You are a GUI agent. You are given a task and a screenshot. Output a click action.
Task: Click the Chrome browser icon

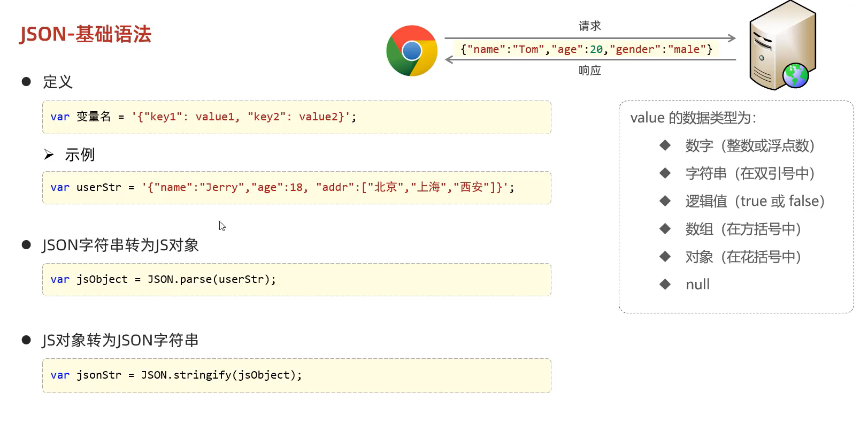[x=412, y=51]
